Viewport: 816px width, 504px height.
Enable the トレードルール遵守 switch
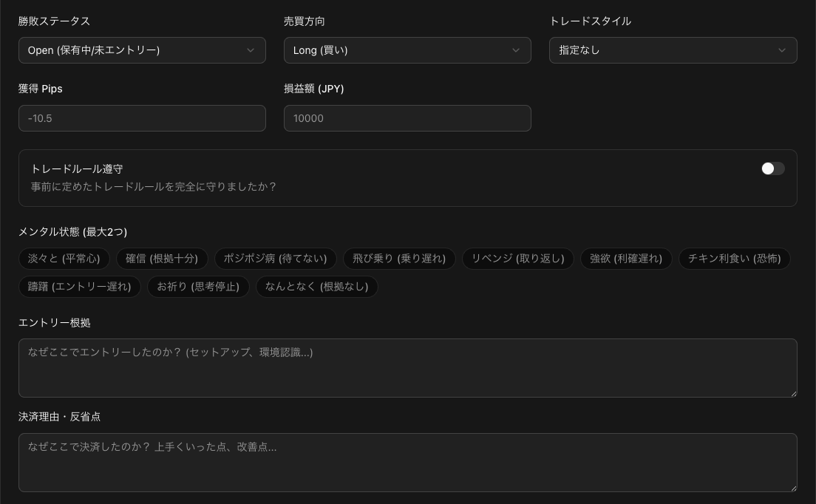click(772, 168)
